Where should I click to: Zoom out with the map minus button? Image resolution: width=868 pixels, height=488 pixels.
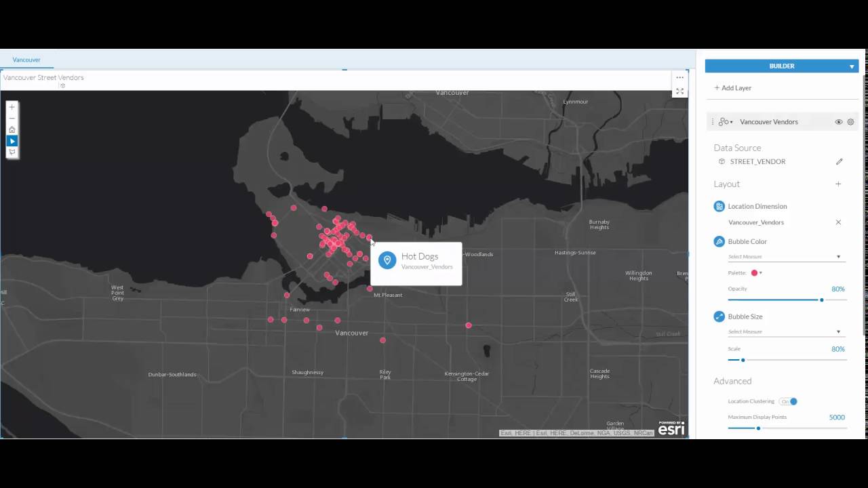(x=12, y=119)
